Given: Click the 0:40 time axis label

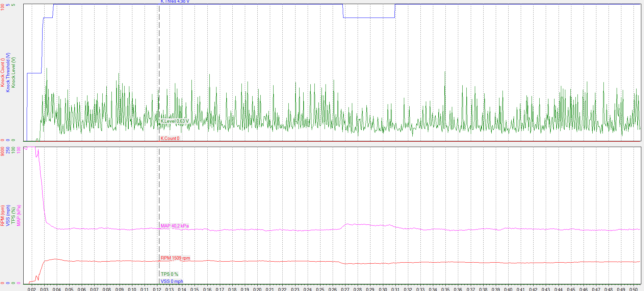Looking at the screenshot, I should (508, 289).
